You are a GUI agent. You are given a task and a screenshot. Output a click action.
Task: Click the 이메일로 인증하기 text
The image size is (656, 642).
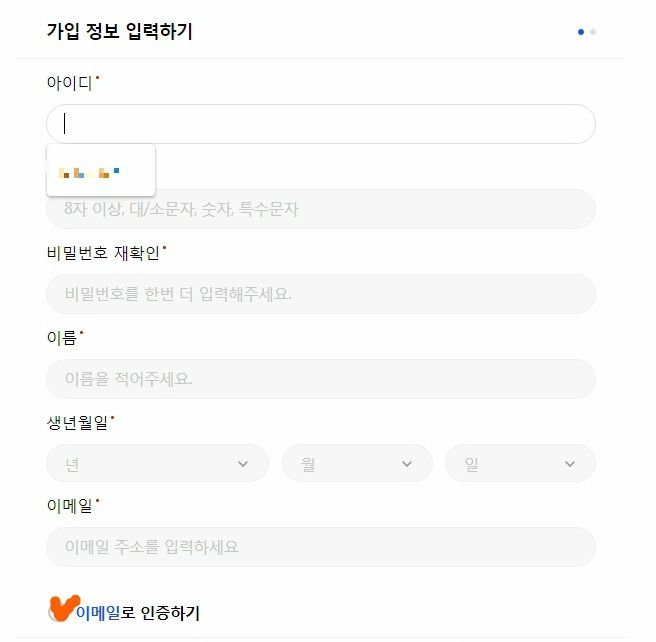pos(138,613)
